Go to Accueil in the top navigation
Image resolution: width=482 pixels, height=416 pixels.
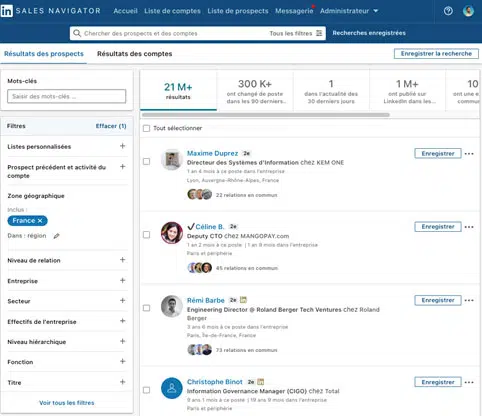click(125, 11)
